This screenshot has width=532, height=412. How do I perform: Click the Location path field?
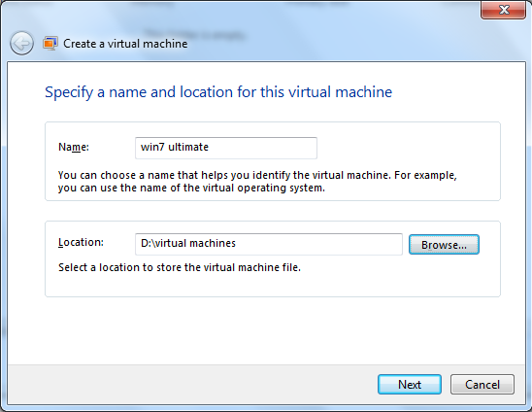coord(269,244)
